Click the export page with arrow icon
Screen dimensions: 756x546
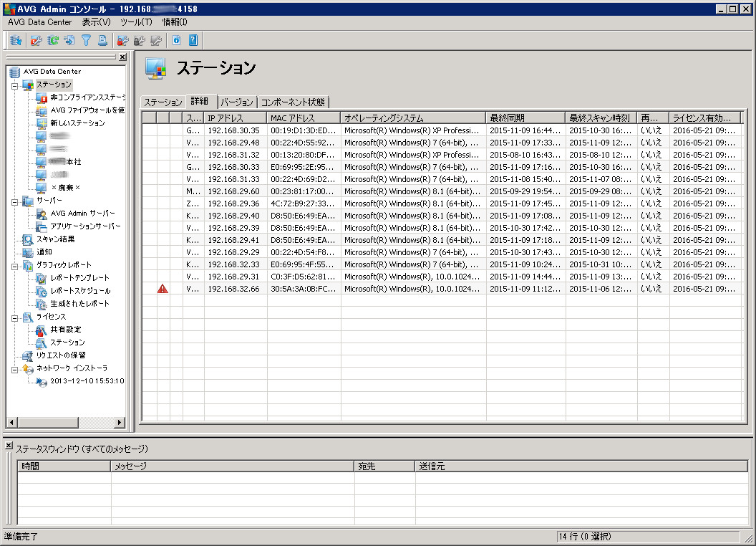69,41
